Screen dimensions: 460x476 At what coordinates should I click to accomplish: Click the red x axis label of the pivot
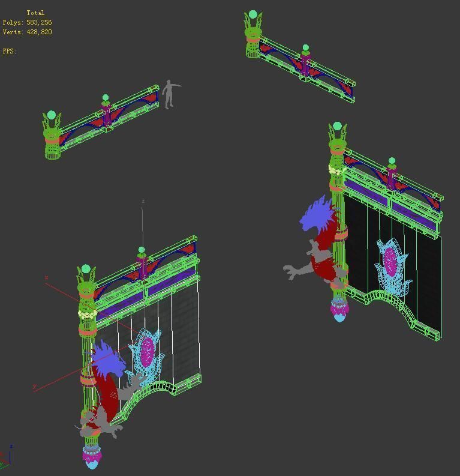click(x=47, y=277)
